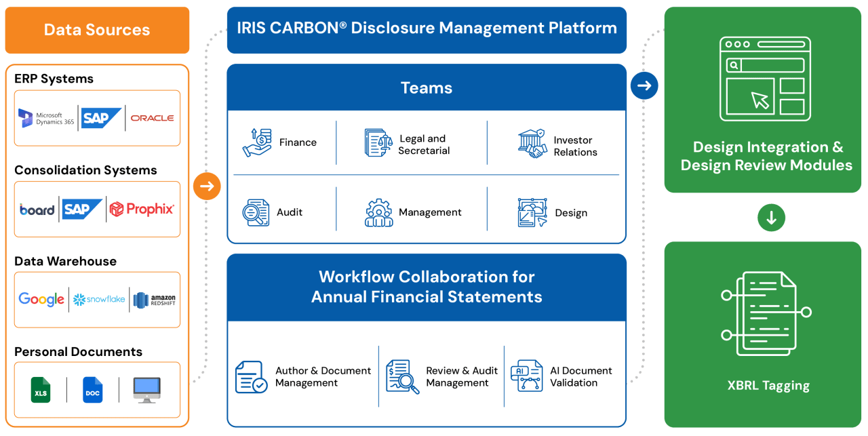Click the SAP logo under ERP Systems
The image size is (868, 436).
tap(102, 119)
